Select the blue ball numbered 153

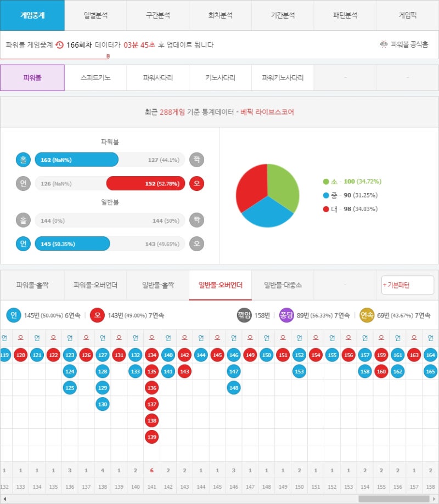coord(300,371)
